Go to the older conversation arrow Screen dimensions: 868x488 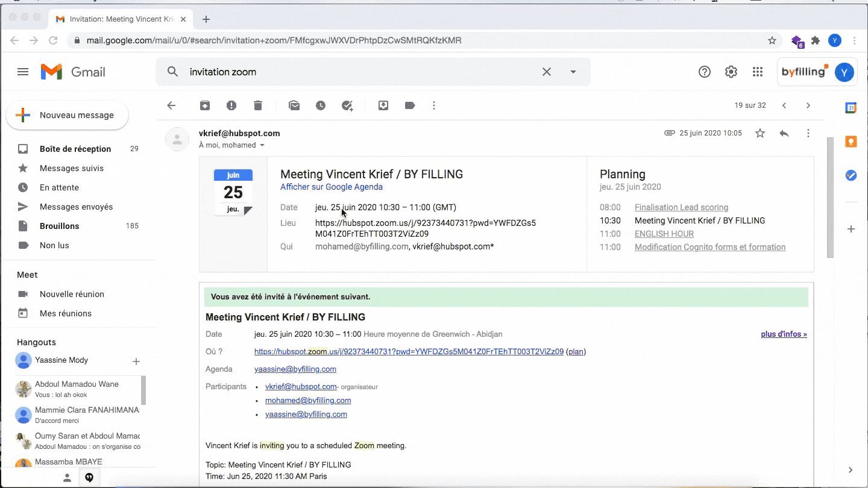coord(808,105)
